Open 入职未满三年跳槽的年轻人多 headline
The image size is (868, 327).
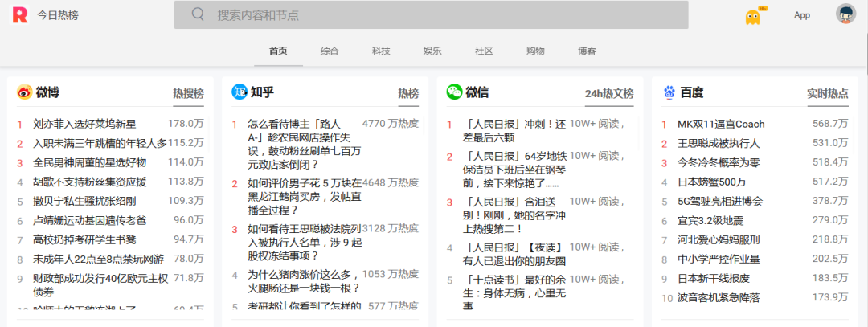pyautogui.click(x=100, y=143)
